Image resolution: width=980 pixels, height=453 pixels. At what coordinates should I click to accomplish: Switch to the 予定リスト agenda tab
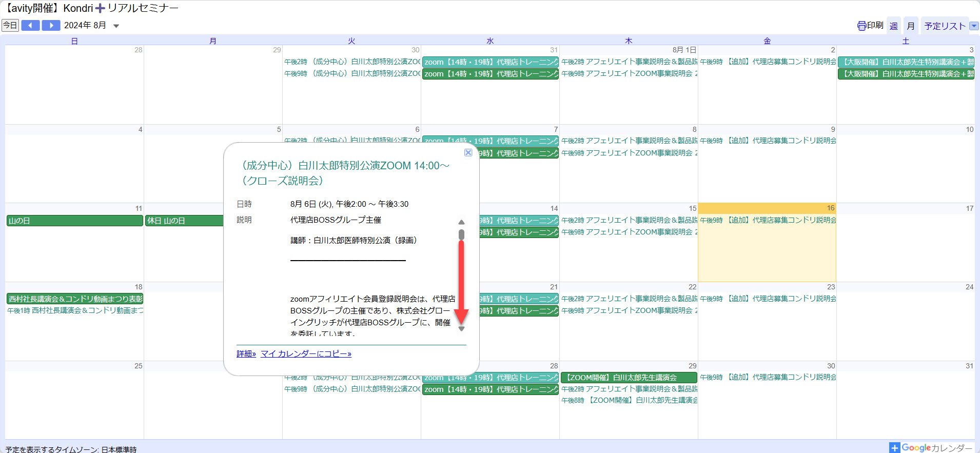945,26
